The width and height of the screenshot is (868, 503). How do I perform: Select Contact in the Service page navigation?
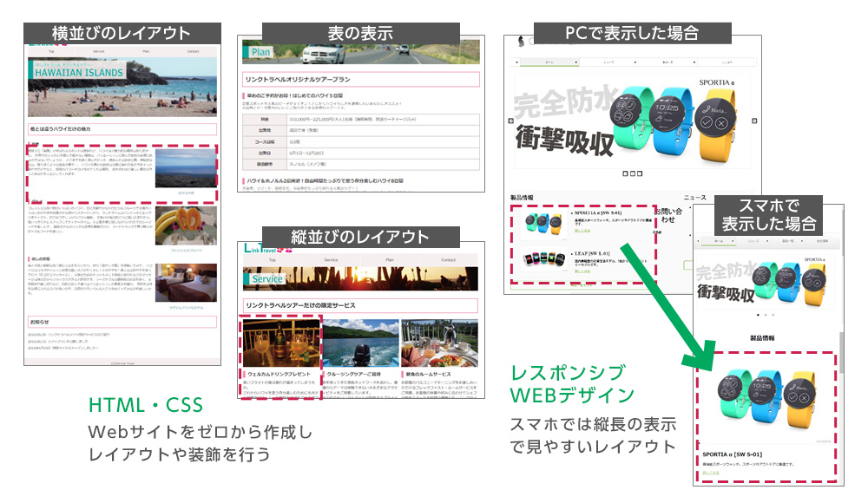point(449,259)
